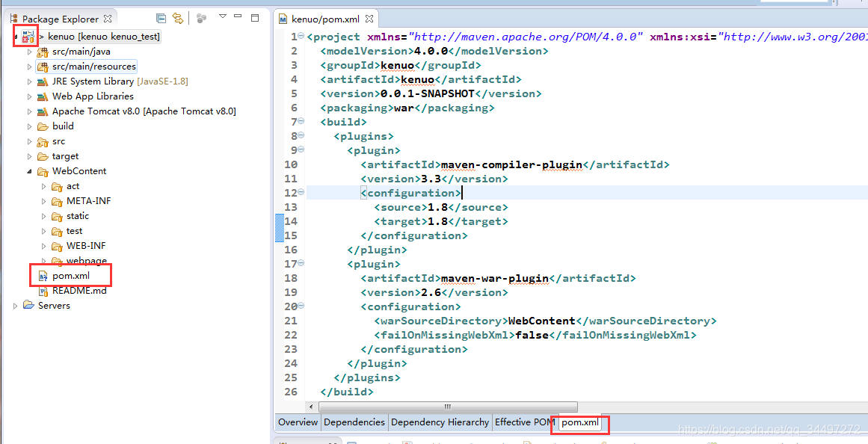This screenshot has height=444, width=868.
Task: Expand the Apache Tomcat v8.0 library node
Action: pos(30,112)
